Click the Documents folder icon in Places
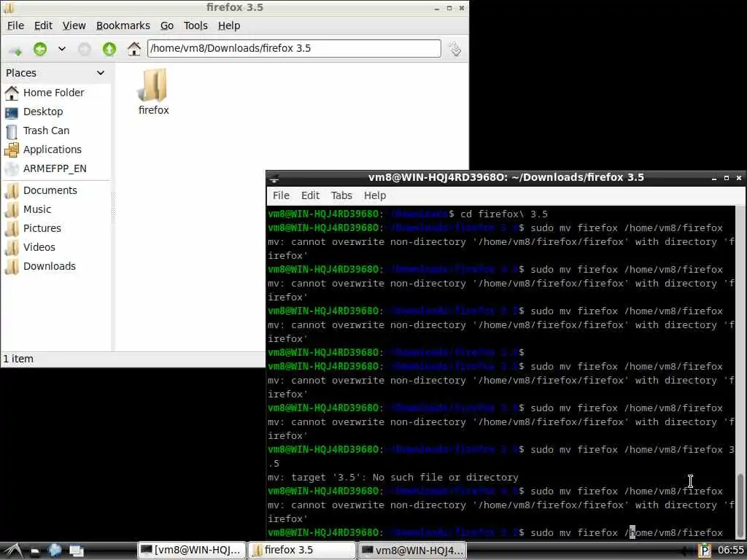Viewport: 747px width, 560px height. tap(12, 190)
